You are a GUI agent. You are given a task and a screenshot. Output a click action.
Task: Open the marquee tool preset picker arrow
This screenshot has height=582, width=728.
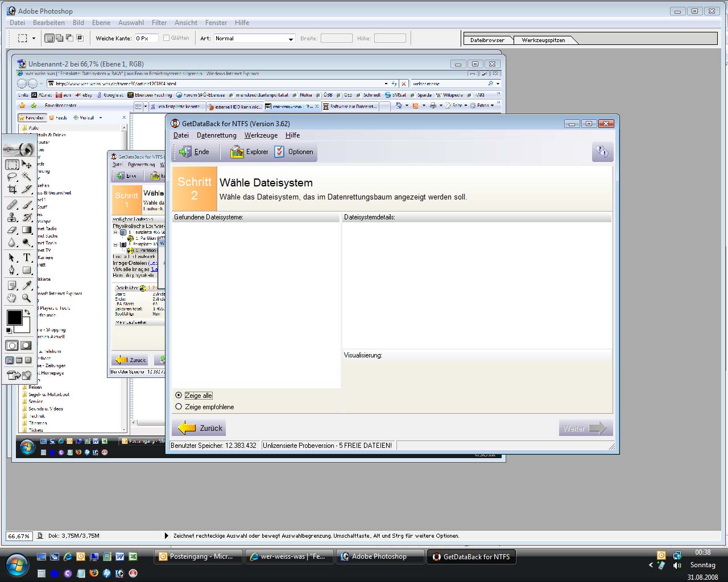point(34,39)
